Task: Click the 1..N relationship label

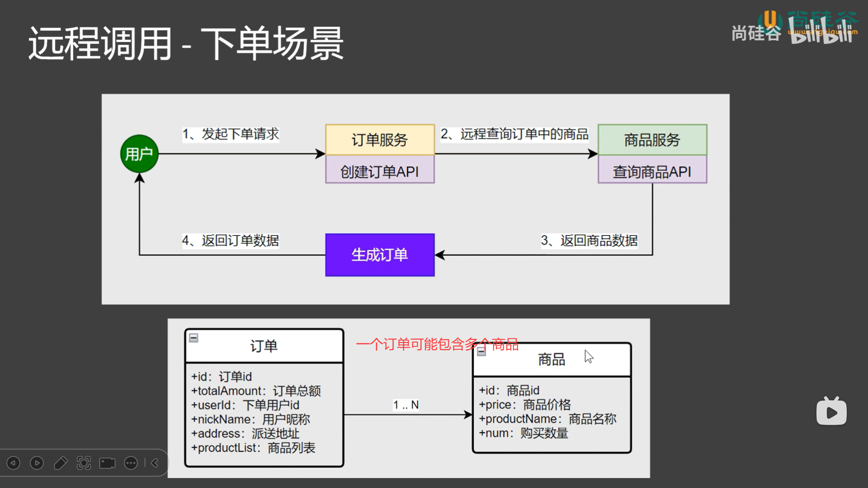Action: click(406, 405)
